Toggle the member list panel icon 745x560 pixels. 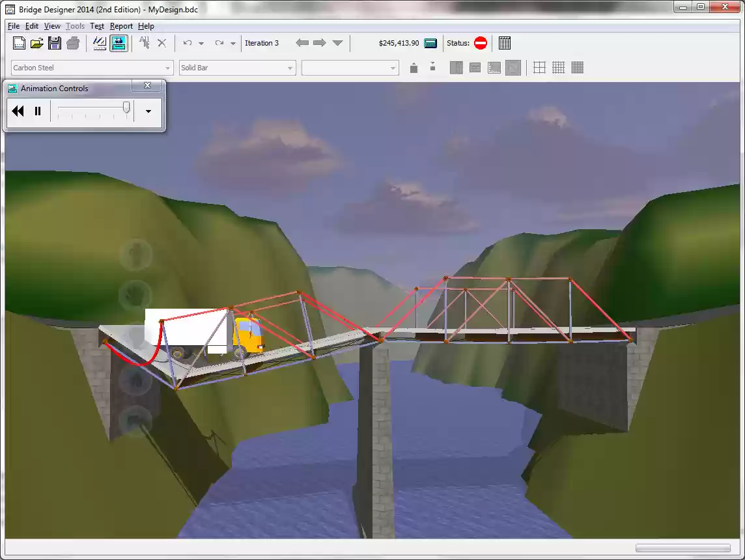tap(456, 68)
